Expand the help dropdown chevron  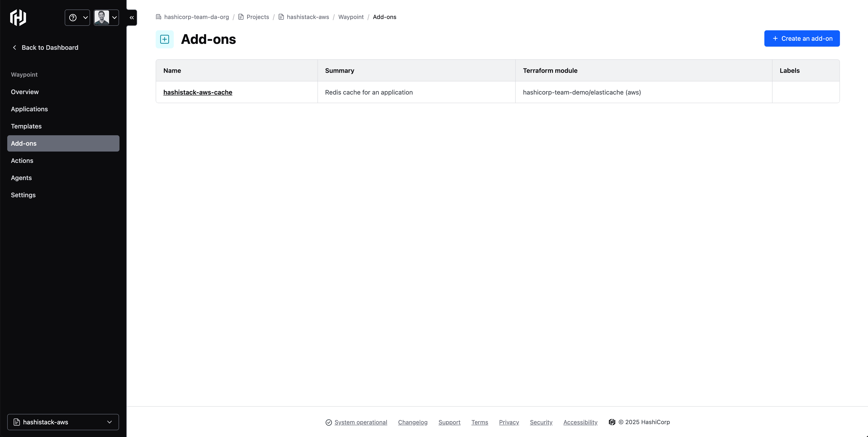(x=85, y=17)
